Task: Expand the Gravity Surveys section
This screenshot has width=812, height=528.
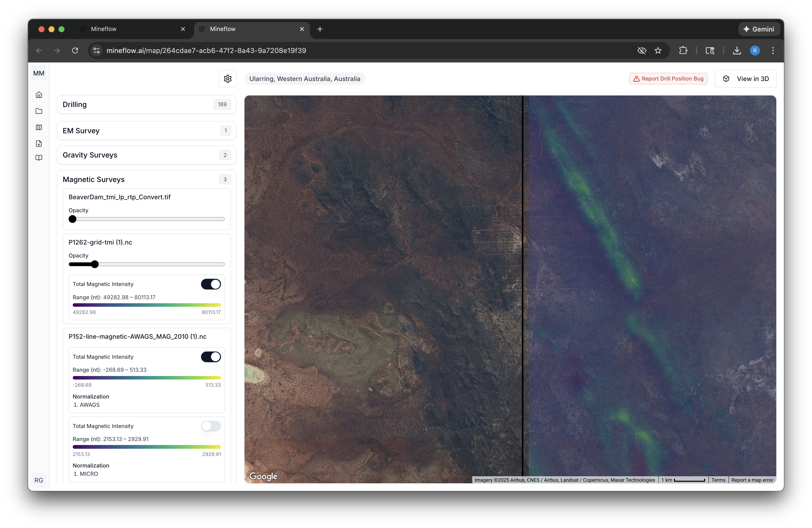Action: [147, 155]
